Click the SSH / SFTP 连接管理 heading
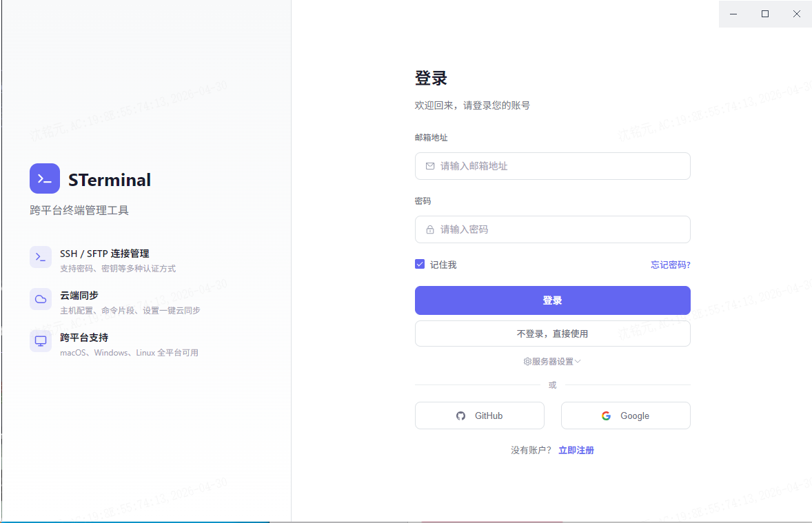Image resolution: width=812 pixels, height=523 pixels. point(105,253)
